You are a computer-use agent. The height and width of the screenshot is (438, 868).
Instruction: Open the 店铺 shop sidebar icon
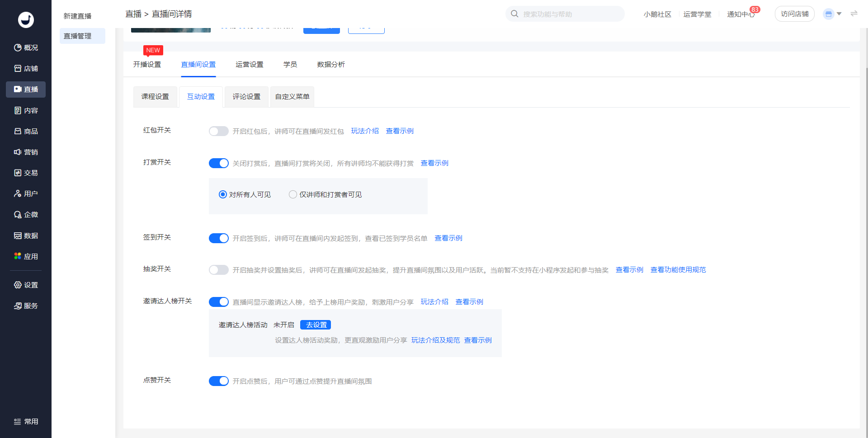(18, 68)
